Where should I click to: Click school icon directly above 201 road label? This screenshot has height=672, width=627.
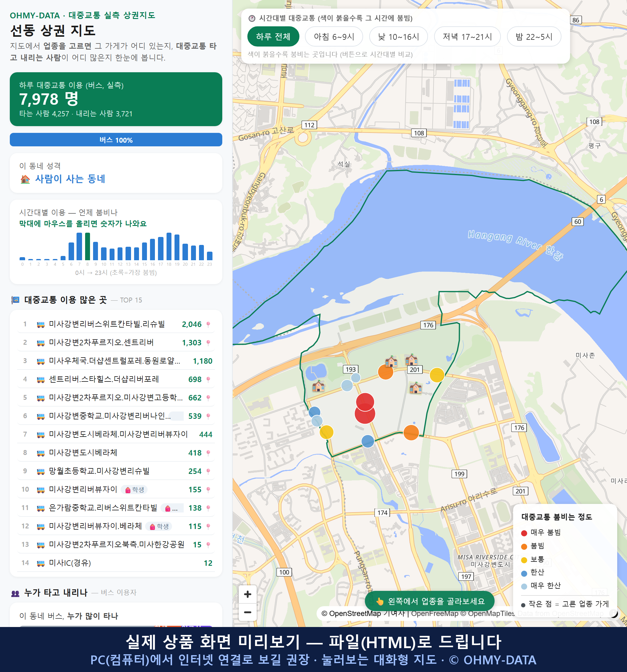coord(411,359)
